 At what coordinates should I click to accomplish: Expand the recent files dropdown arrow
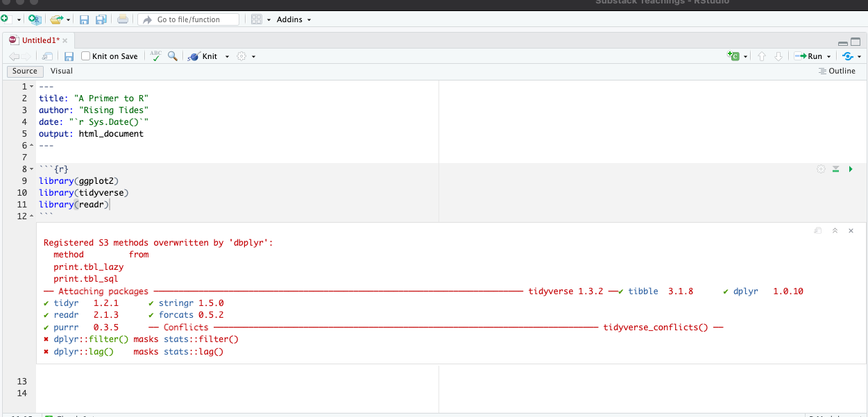click(69, 20)
